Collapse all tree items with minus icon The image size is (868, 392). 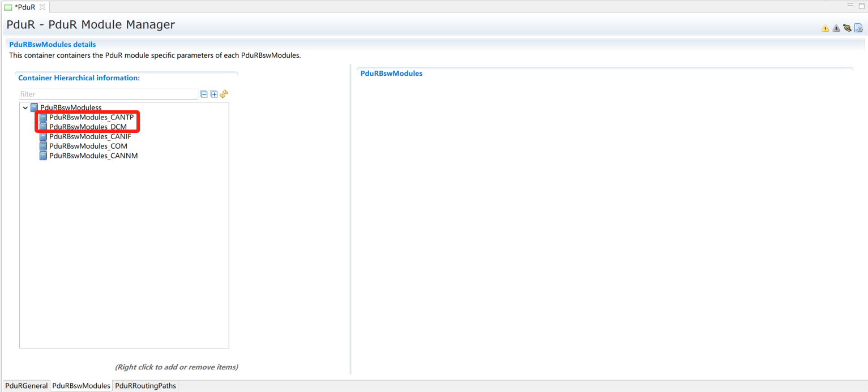(204, 94)
